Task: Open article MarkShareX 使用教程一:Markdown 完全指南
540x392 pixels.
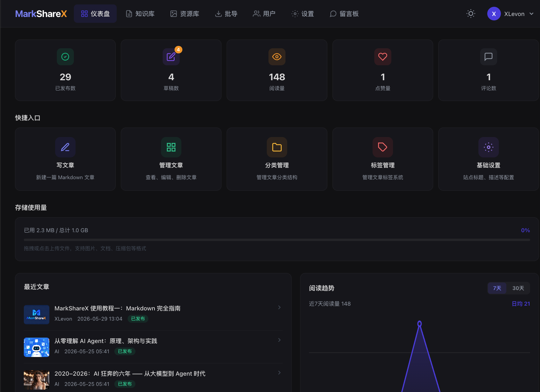Action: point(117,308)
